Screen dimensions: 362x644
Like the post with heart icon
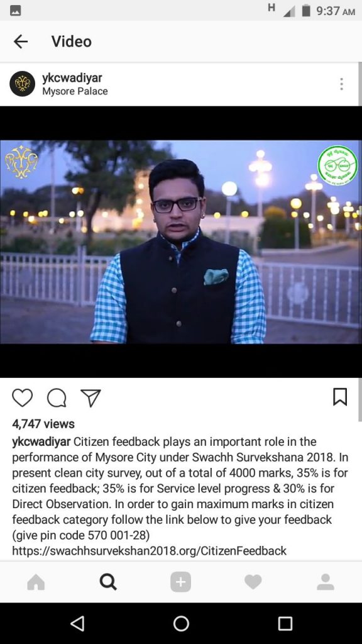click(x=22, y=397)
